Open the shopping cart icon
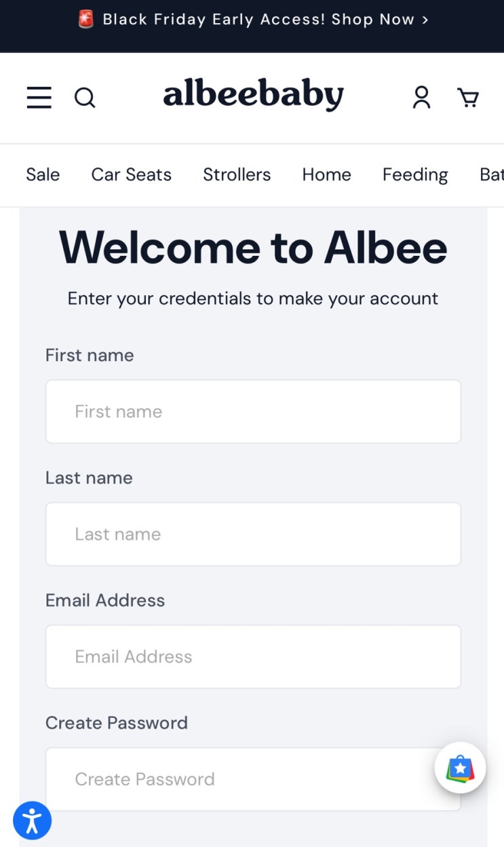 (468, 98)
